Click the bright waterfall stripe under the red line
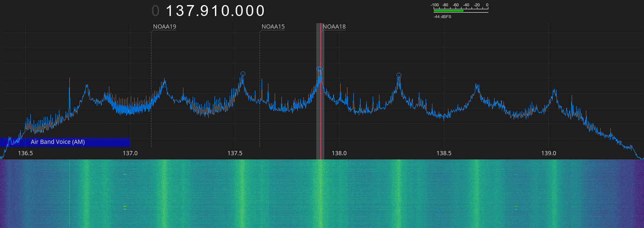The height and width of the screenshot is (228, 644). tap(321, 194)
